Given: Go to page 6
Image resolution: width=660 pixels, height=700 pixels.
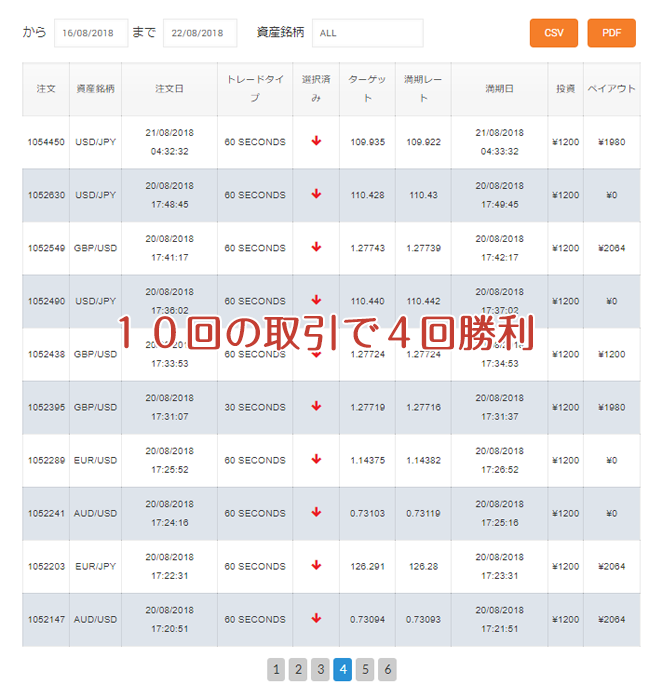Looking at the screenshot, I should [x=387, y=669].
